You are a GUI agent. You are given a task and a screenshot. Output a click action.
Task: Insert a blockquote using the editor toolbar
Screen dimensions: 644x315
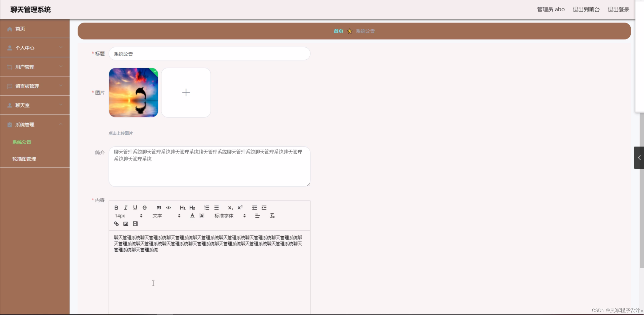click(x=159, y=207)
